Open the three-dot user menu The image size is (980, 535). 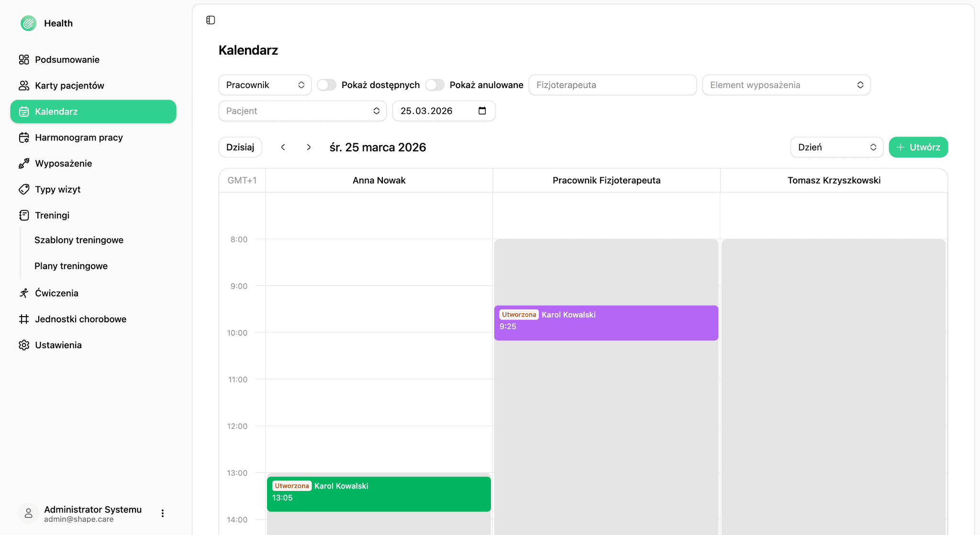point(163,513)
